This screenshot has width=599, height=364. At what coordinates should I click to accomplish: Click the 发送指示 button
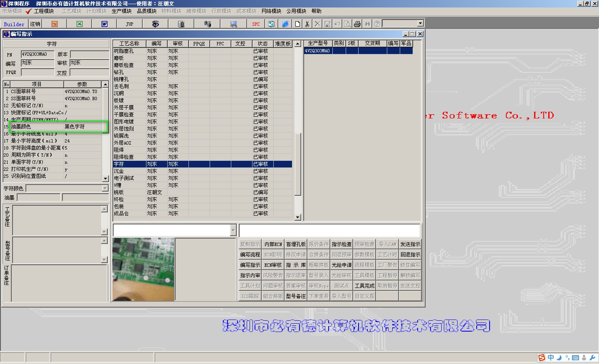tap(410, 244)
